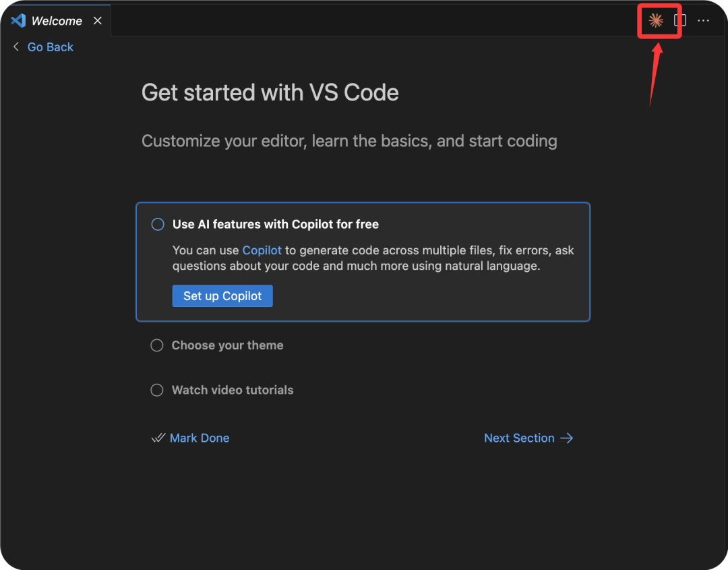Select the Use AI features with Copilot heading
The width and height of the screenshot is (728, 570).
275,225
